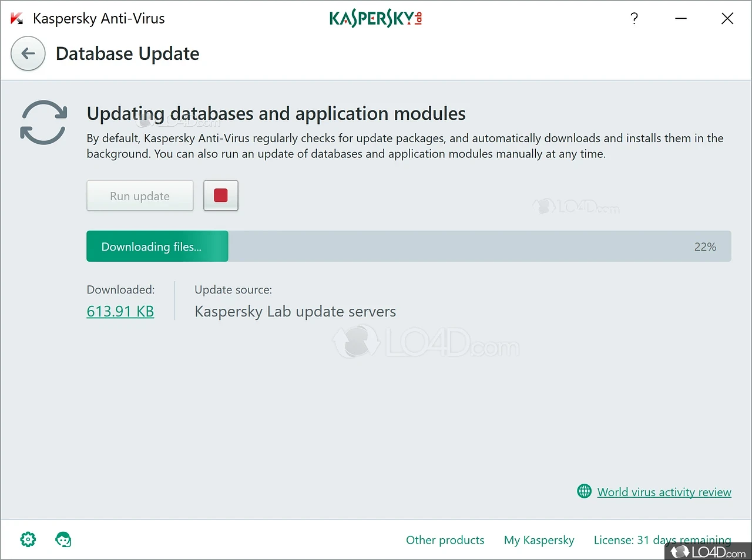Open Other products link
The width and height of the screenshot is (752, 560).
coord(445,540)
